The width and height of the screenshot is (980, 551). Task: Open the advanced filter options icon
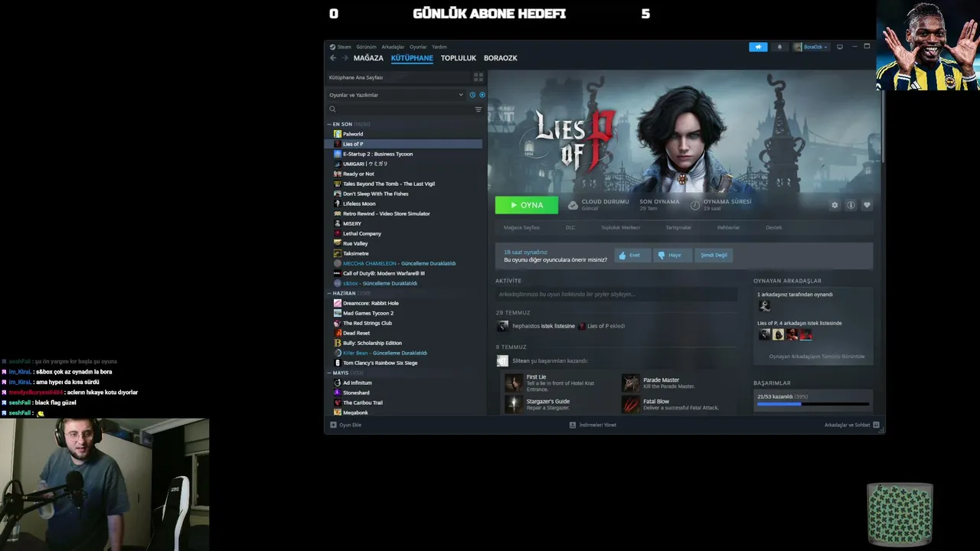click(x=479, y=109)
